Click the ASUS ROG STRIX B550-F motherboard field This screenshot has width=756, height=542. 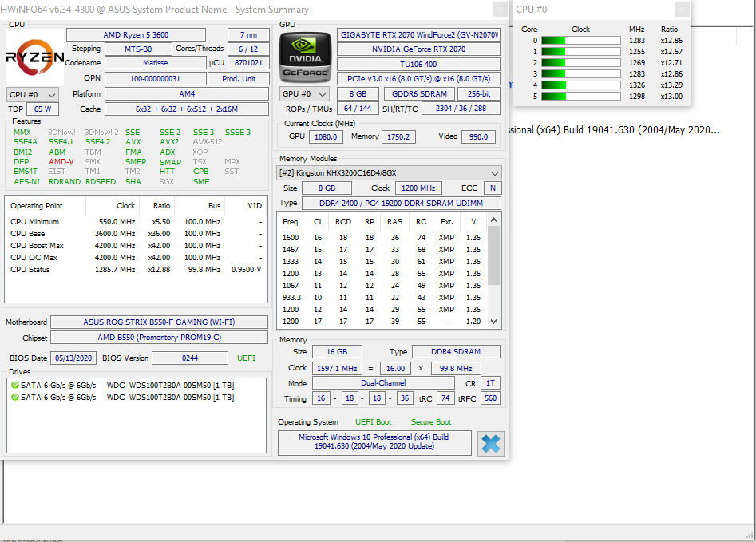coord(159,322)
